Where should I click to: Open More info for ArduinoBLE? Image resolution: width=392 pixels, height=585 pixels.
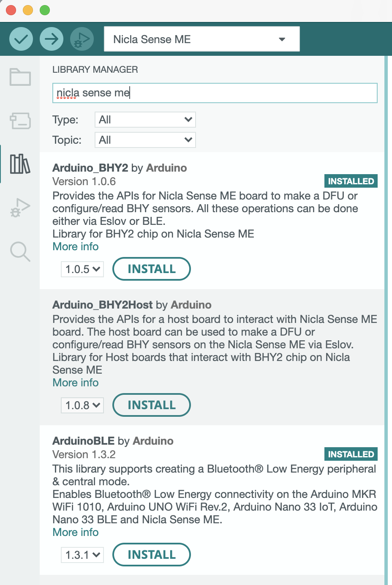tap(76, 533)
